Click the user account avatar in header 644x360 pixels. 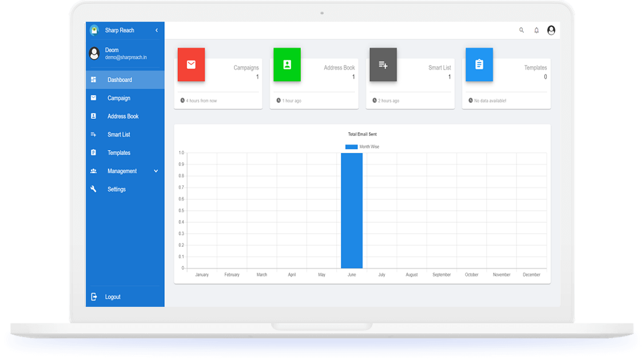coord(551,30)
